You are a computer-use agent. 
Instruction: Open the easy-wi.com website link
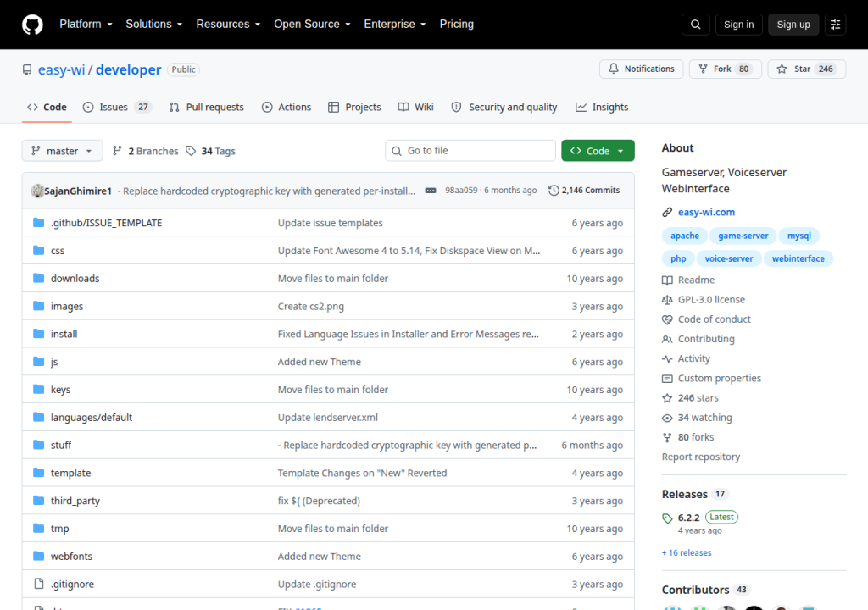tap(706, 212)
